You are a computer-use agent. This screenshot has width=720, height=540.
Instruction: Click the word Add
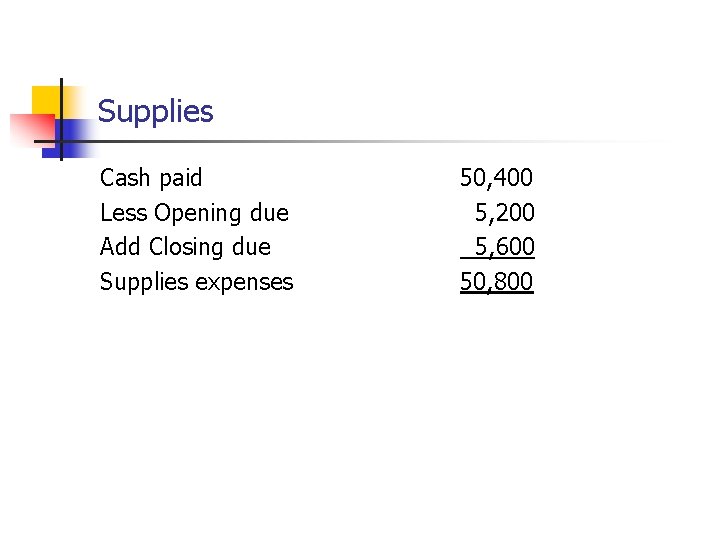click(x=121, y=247)
